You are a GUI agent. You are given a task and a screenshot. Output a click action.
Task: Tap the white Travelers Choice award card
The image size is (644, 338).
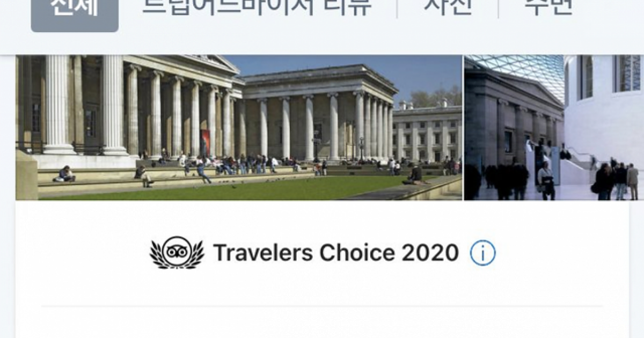(322, 269)
